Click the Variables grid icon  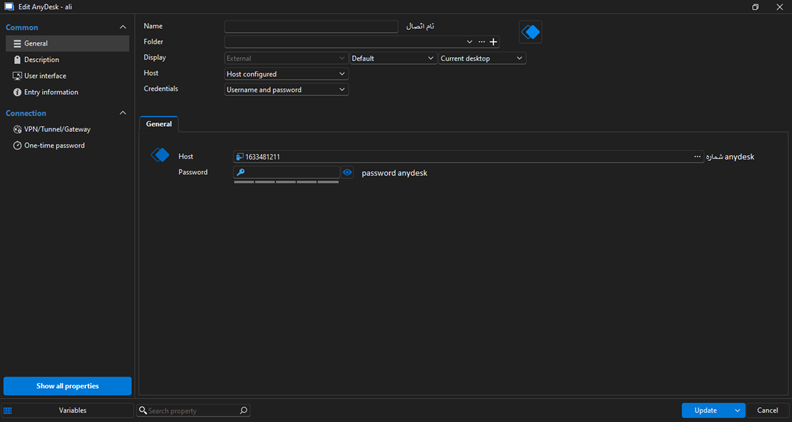8,410
